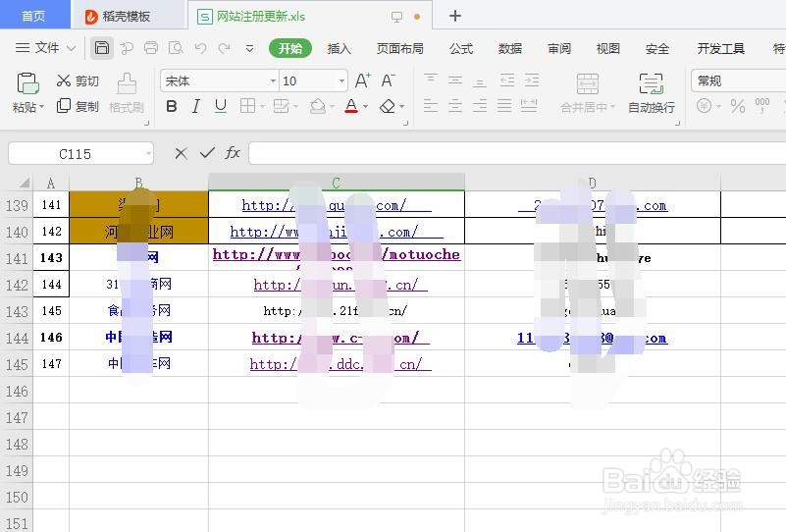
Task: Apply red font color A icon
Action: click(351, 106)
